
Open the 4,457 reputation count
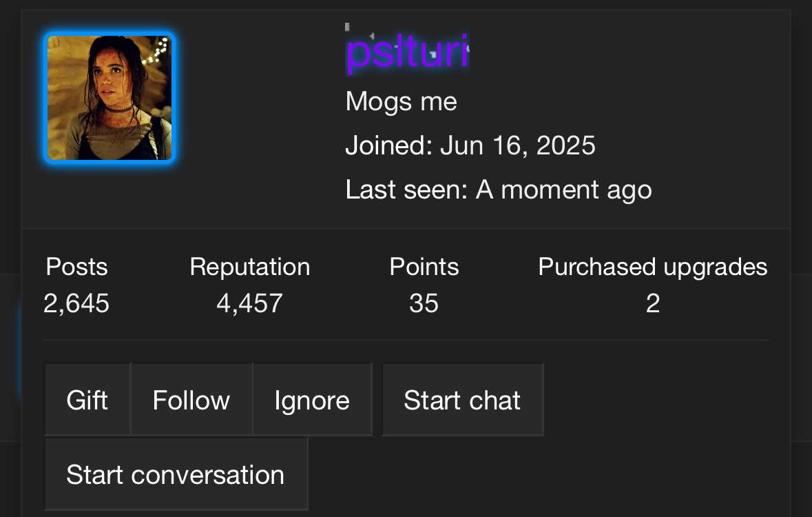[249, 303]
